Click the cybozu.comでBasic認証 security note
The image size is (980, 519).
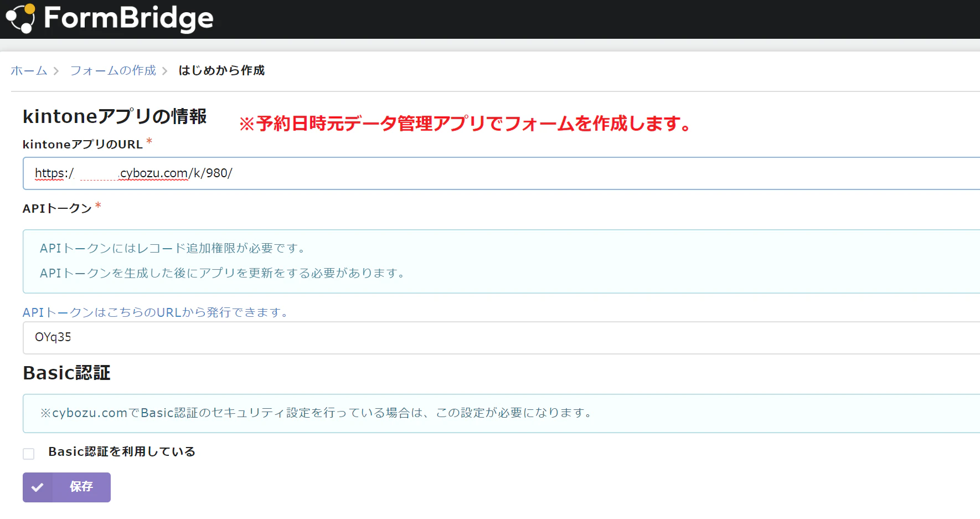(x=317, y=413)
